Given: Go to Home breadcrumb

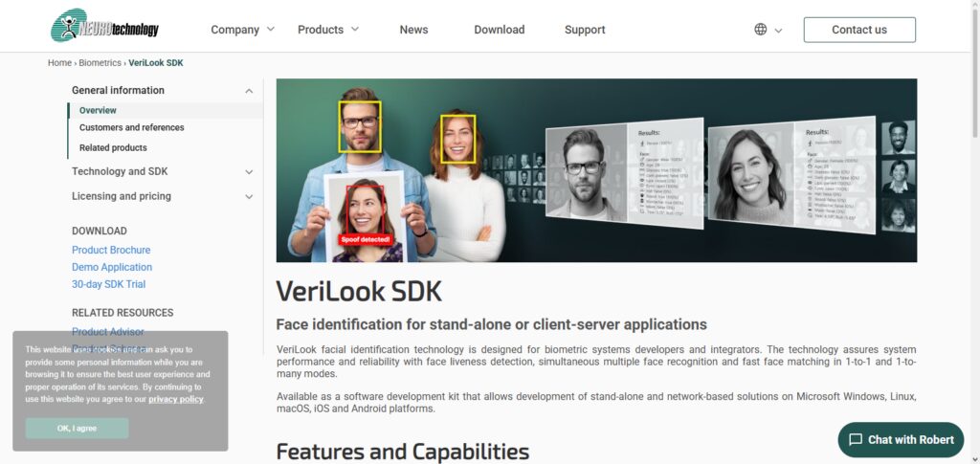Looking at the screenshot, I should (x=59, y=62).
